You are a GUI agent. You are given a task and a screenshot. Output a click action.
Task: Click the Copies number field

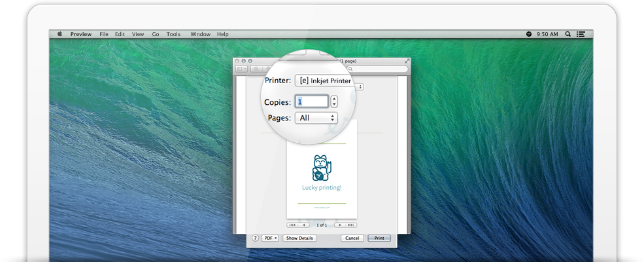312,102
